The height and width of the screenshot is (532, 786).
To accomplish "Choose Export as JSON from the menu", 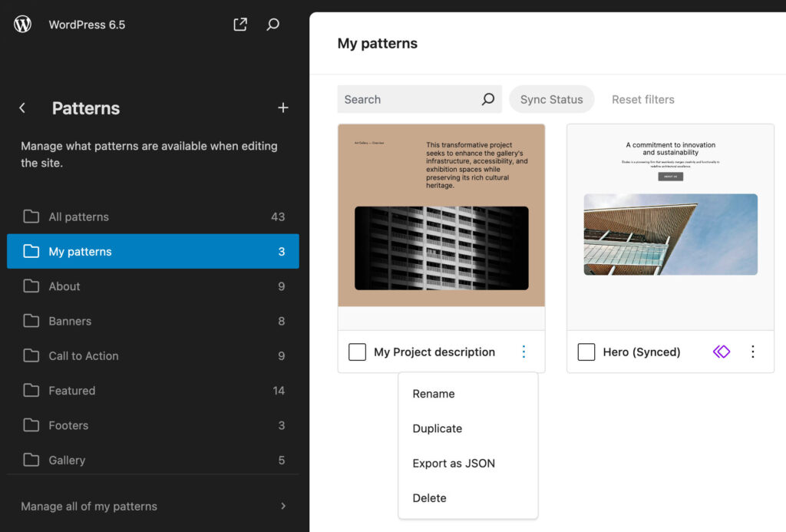I will pyautogui.click(x=453, y=463).
